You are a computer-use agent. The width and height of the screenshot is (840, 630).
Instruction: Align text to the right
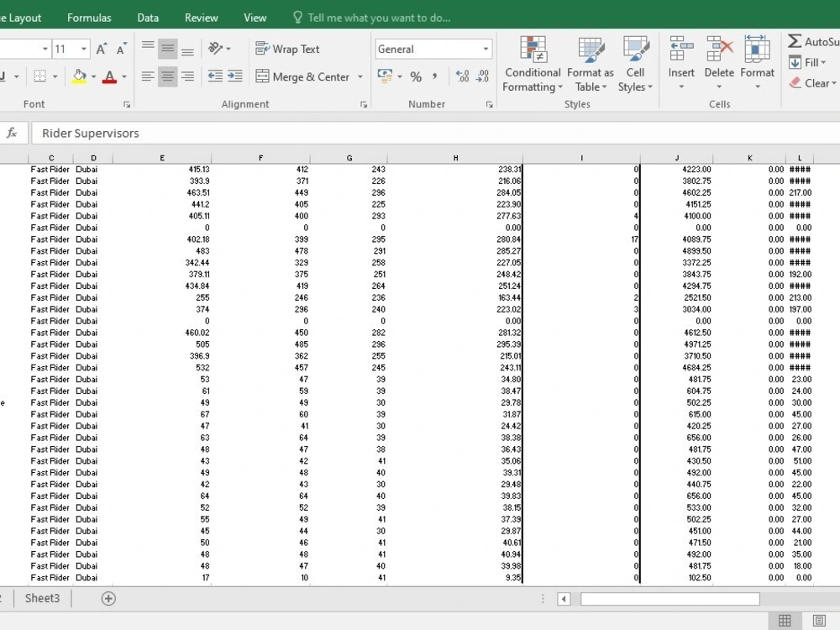pos(187,76)
